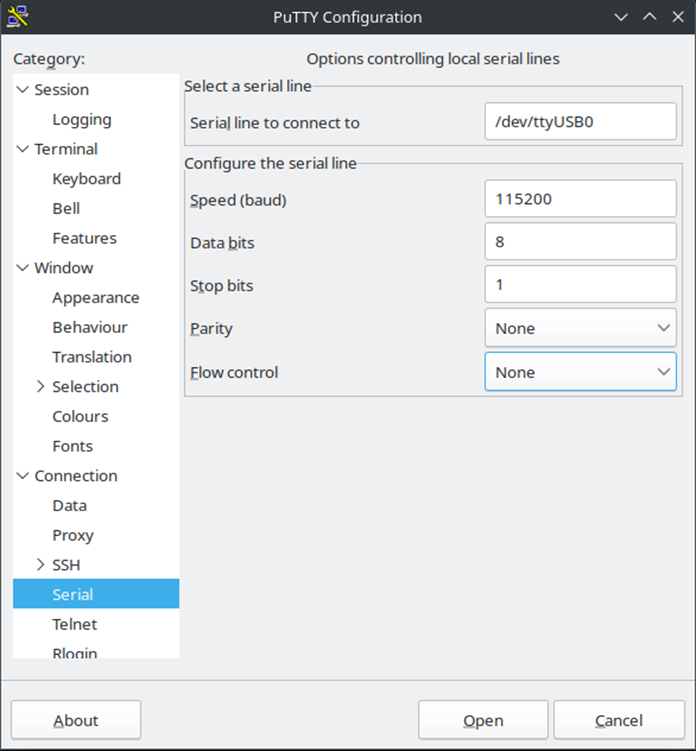Click the Speed (baud) field

pos(581,199)
